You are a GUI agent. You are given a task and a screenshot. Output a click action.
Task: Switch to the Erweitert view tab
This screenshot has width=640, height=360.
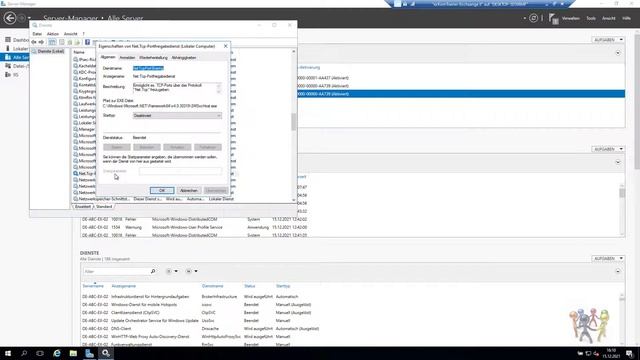(82, 207)
